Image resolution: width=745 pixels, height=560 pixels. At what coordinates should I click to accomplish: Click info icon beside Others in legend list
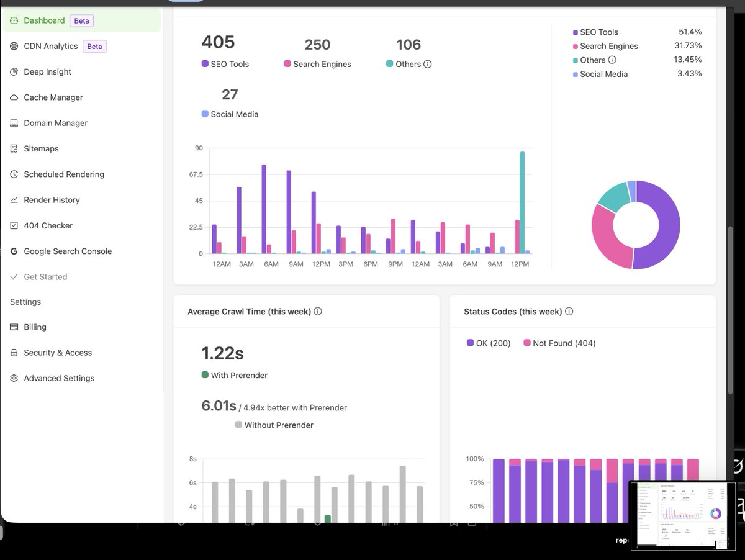(612, 60)
